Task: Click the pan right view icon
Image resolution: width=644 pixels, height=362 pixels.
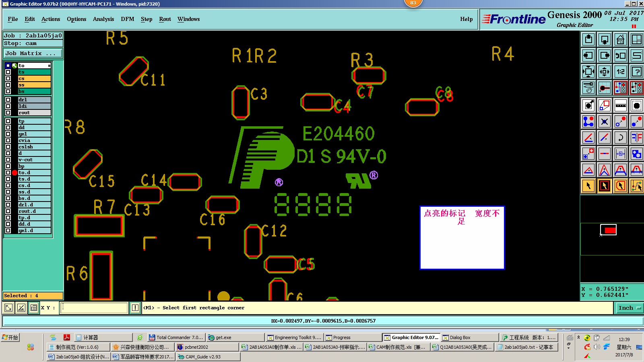Action: tap(605, 56)
